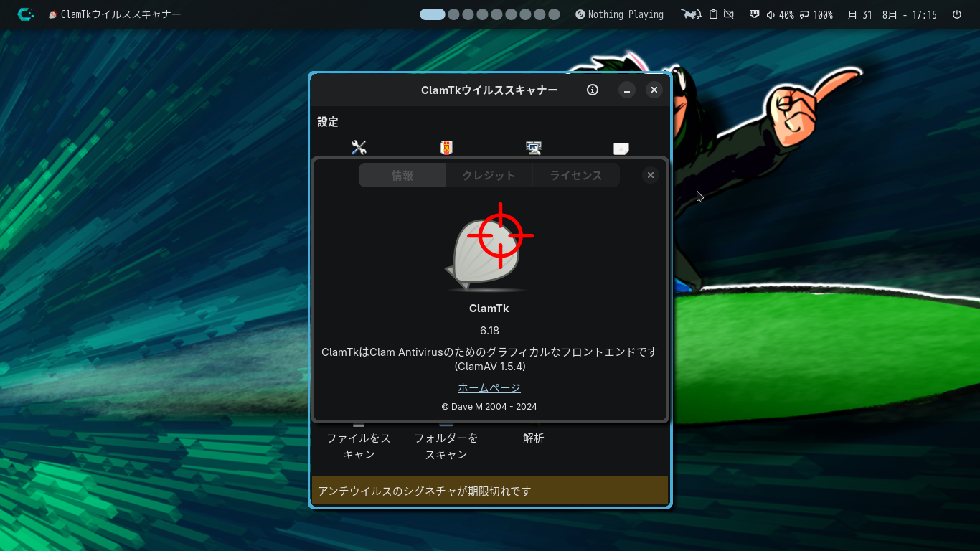Close the ClamTk about dialog

coord(650,175)
